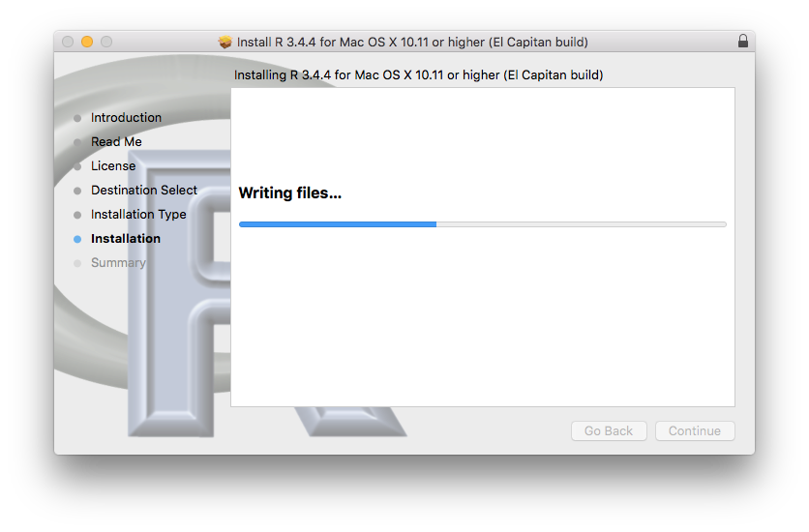Select the Introduction step label

pos(126,118)
